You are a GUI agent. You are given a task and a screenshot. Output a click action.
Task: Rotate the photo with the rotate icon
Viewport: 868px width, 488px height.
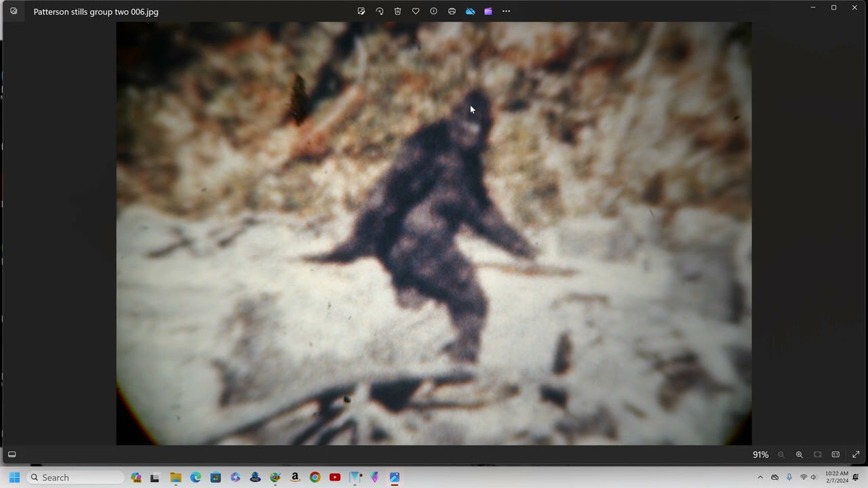click(x=380, y=11)
